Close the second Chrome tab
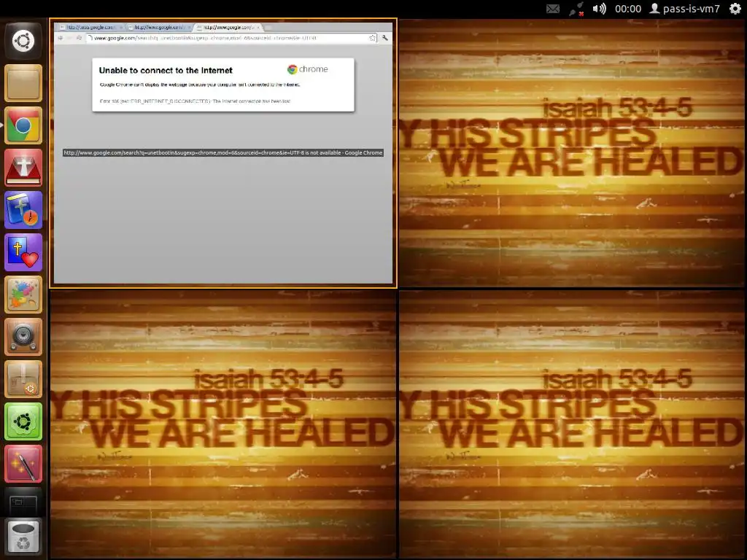 (189, 28)
